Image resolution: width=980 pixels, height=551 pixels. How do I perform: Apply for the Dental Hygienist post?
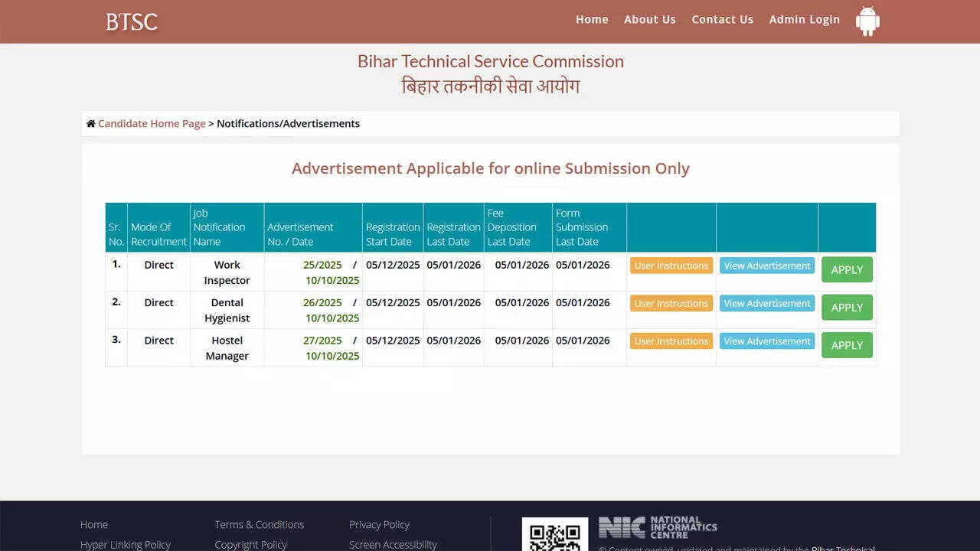pyautogui.click(x=847, y=308)
